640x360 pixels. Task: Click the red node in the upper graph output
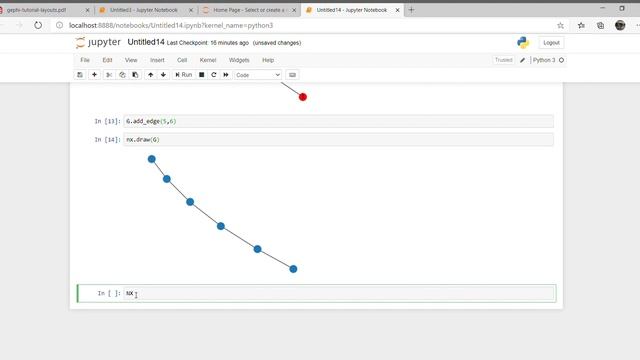coord(302,97)
